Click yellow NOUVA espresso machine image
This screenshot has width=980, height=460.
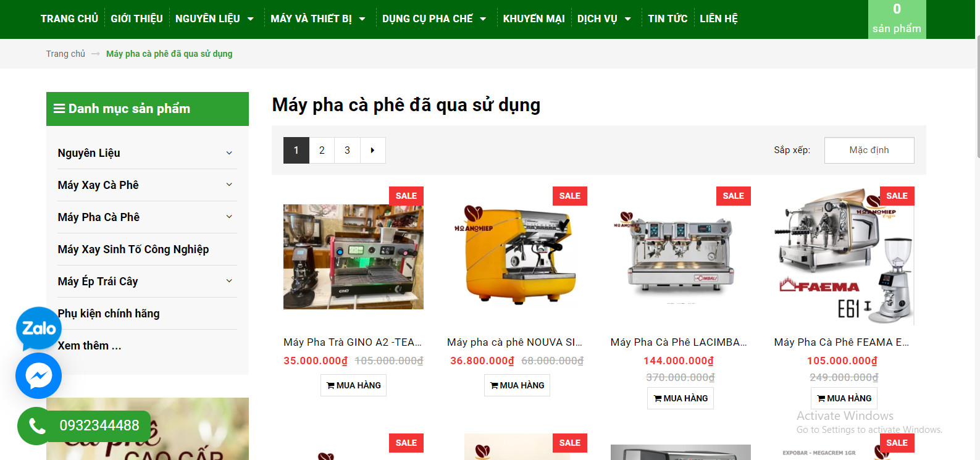(x=517, y=256)
